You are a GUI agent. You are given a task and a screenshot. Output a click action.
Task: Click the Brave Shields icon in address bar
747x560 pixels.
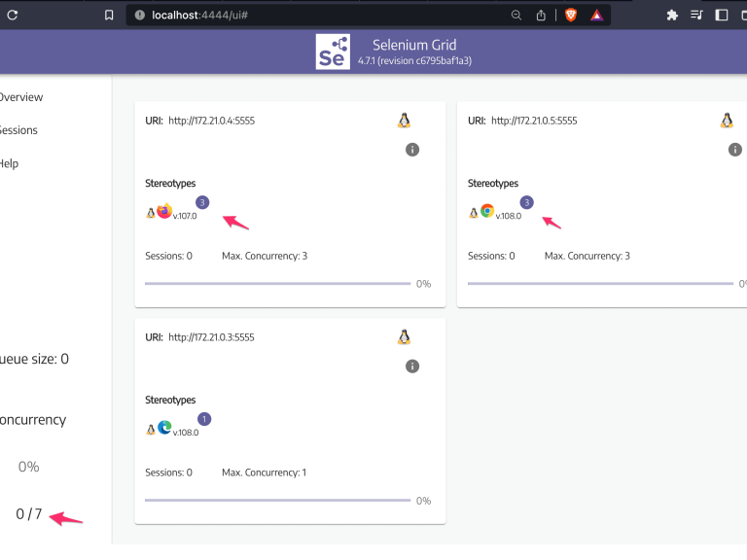[571, 15]
